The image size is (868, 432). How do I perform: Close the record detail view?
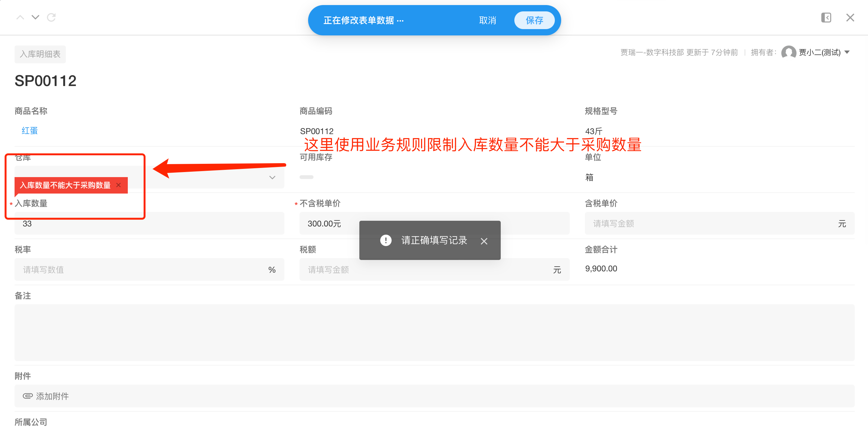[x=850, y=17]
